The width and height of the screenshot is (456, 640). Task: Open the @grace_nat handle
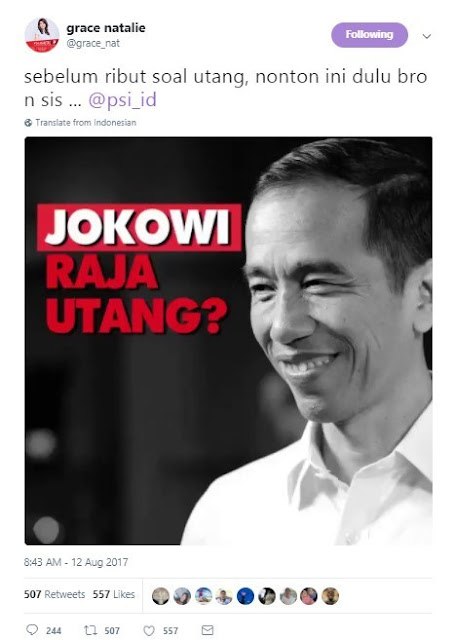93,43
